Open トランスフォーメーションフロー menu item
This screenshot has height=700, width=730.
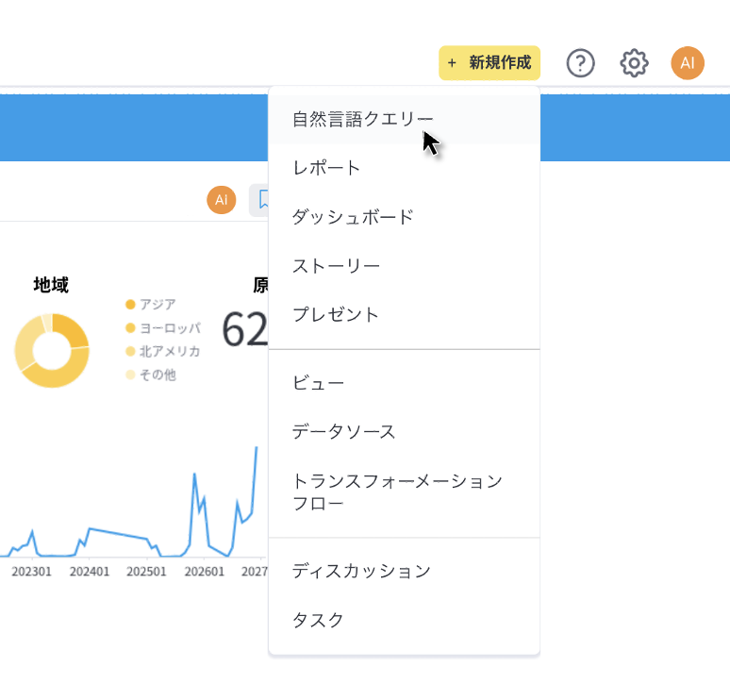click(396, 492)
